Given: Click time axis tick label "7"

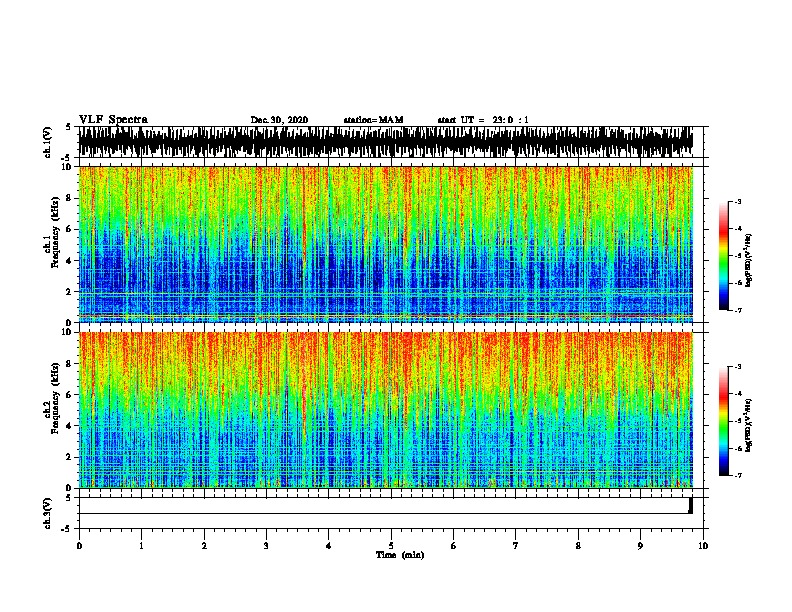Looking at the screenshot, I should coord(516,546).
